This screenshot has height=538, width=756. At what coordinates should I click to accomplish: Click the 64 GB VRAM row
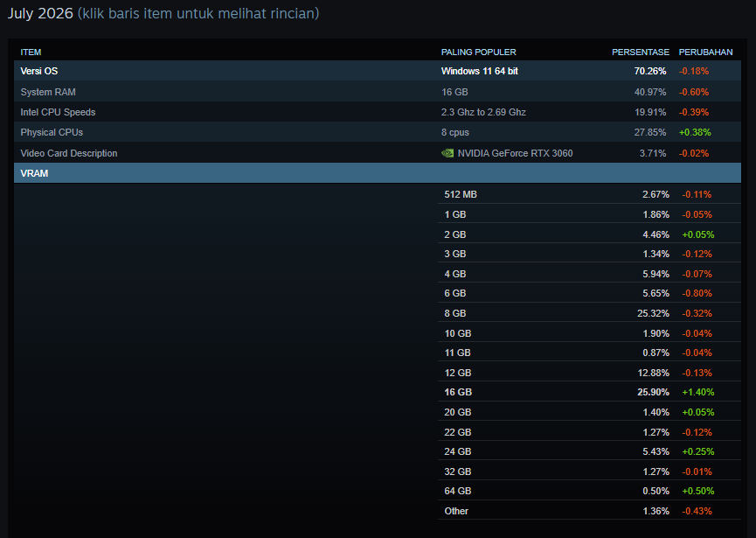click(x=589, y=491)
